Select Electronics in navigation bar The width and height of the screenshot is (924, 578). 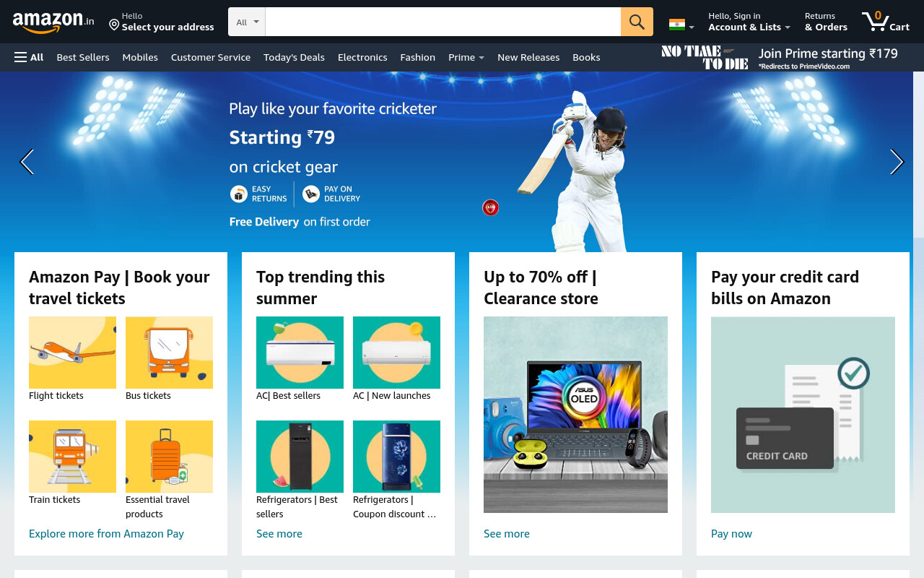pyautogui.click(x=362, y=57)
